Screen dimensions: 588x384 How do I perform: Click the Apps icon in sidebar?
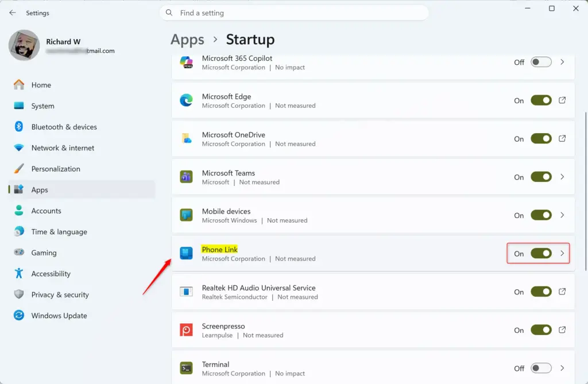click(x=19, y=189)
